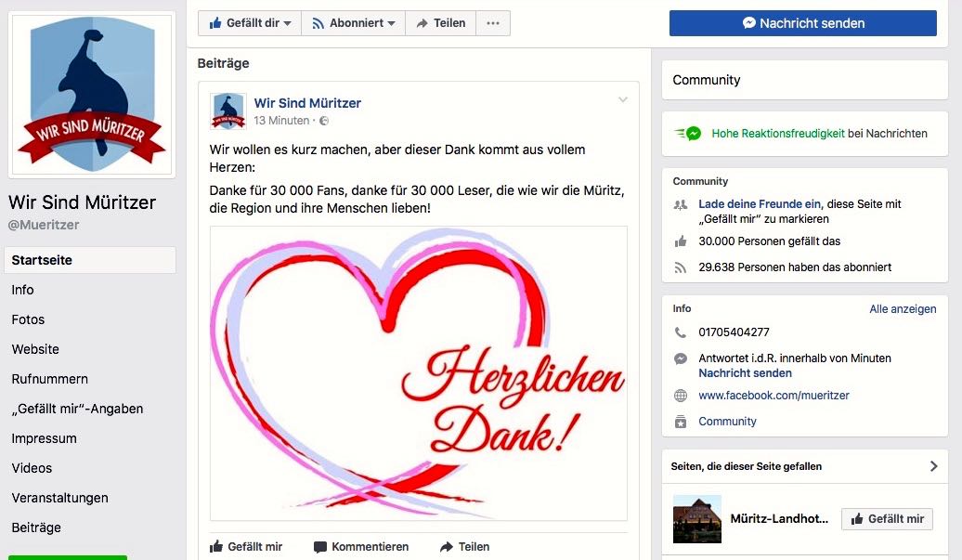Select Veranstaltungen in the sidebar
962x560 pixels.
coord(59,498)
